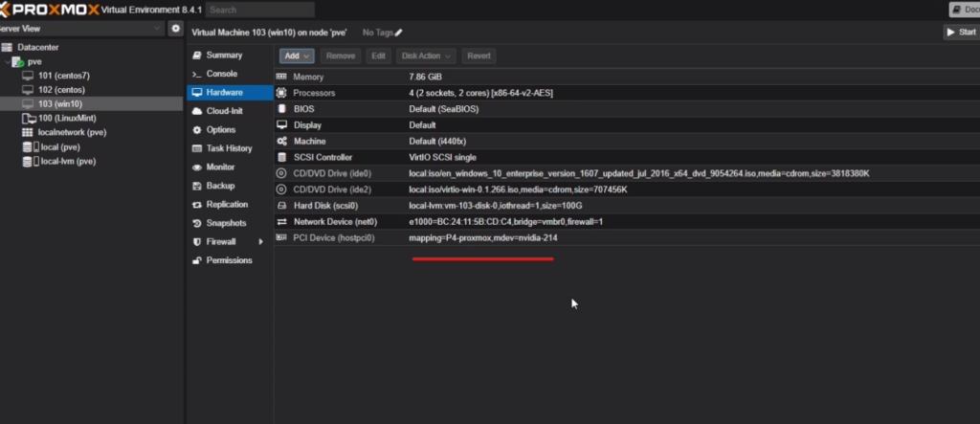Click the local-lvm storage database icon

tap(27, 162)
